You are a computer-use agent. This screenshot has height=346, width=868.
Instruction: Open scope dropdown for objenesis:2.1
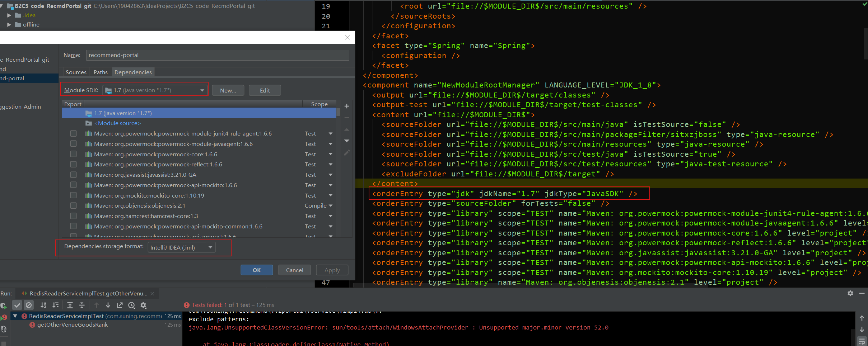click(x=330, y=205)
